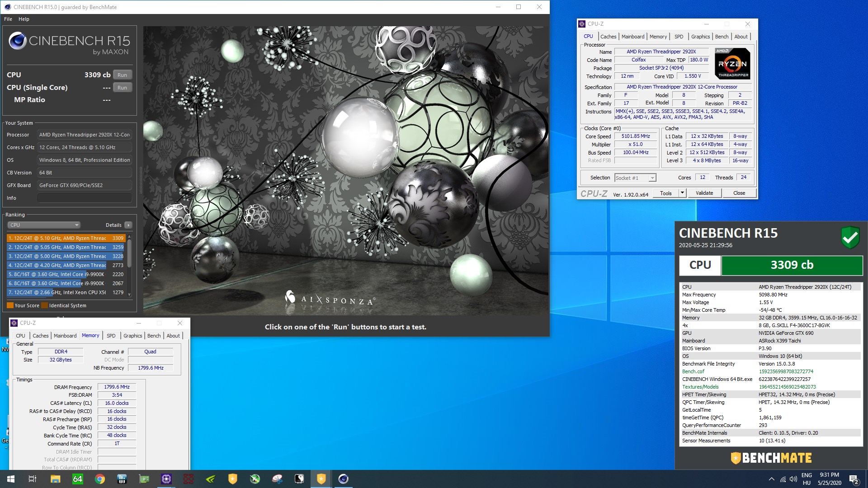Run the CPU benchmark in Cinebench
Screen dimensions: 868x488
coord(122,75)
